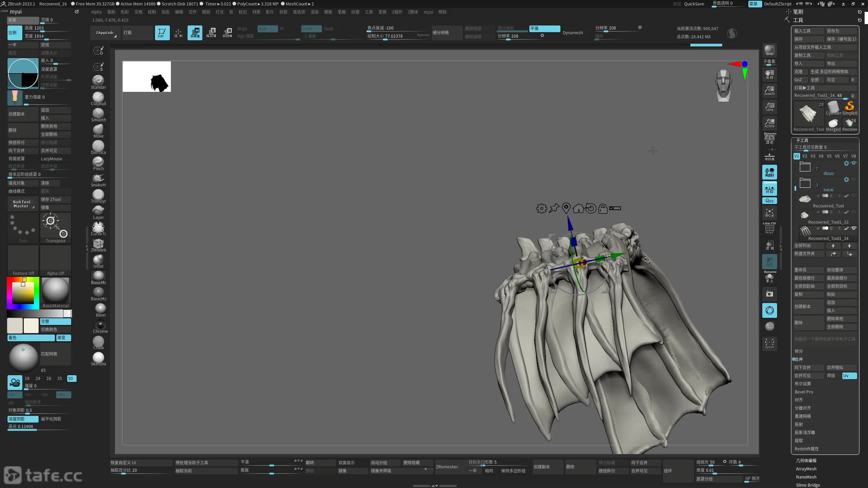Image resolution: width=868 pixels, height=488 pixels.
Task: Expand the Redshift属性 section
Action: [806, 449]
